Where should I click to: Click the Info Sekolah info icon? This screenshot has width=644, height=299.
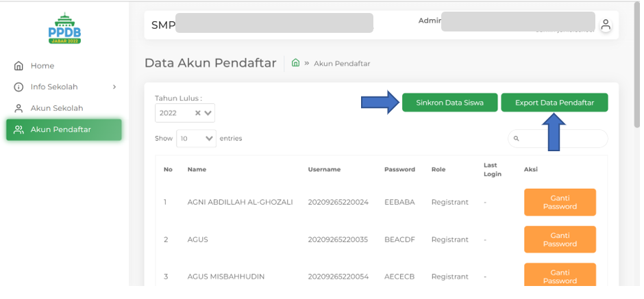tap(18, 87)
